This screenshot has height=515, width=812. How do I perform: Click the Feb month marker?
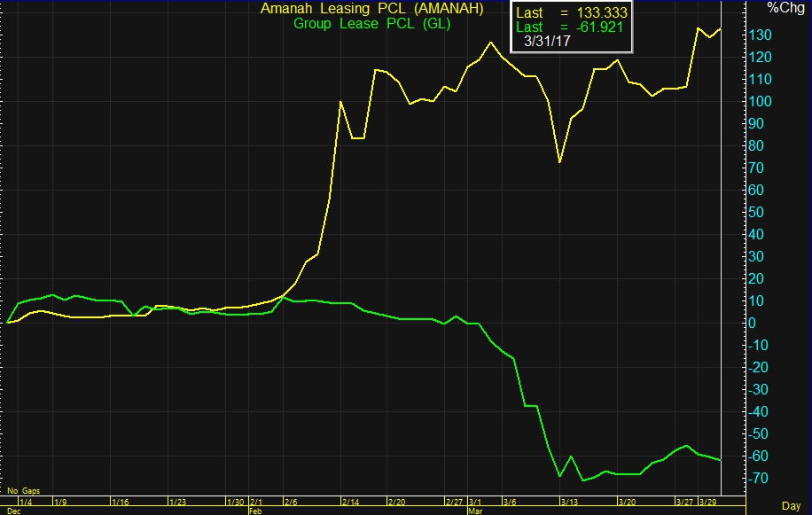(x=255, y=511)
